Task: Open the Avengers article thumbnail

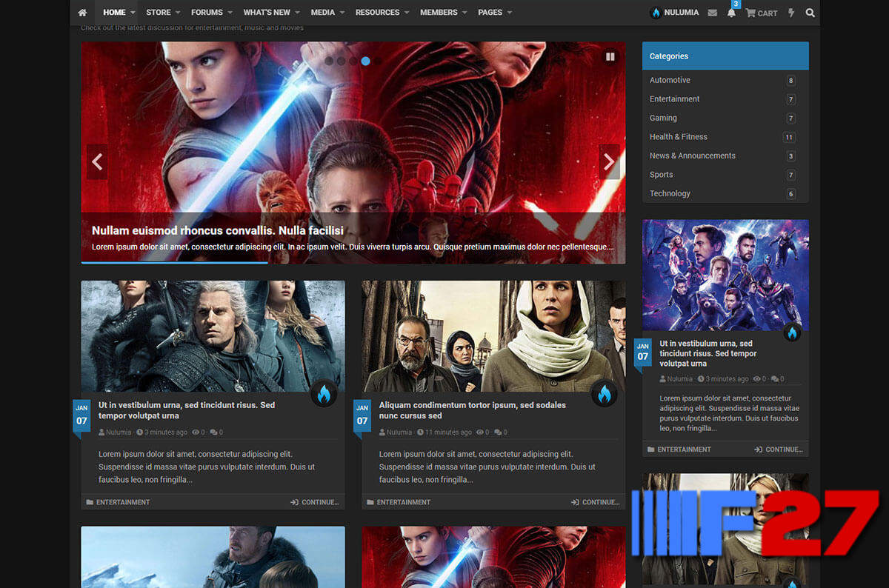Action: [x=725, y=275]
